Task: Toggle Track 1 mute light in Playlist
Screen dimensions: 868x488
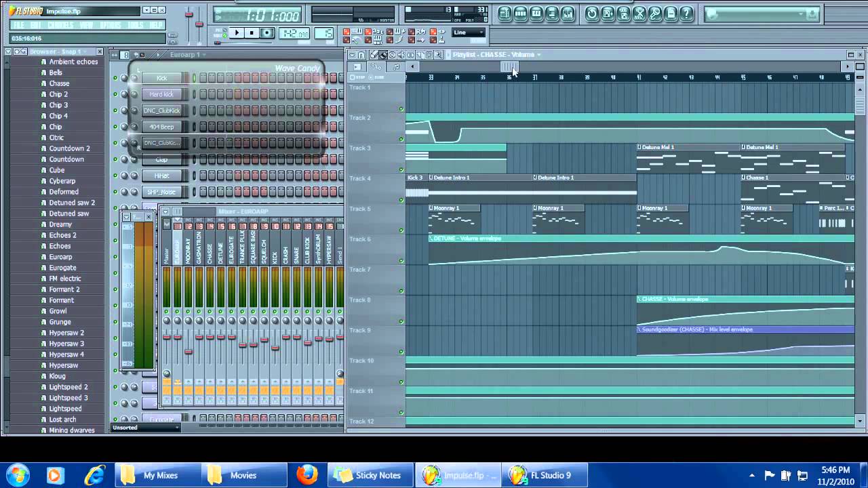Action: pos(401,108)
